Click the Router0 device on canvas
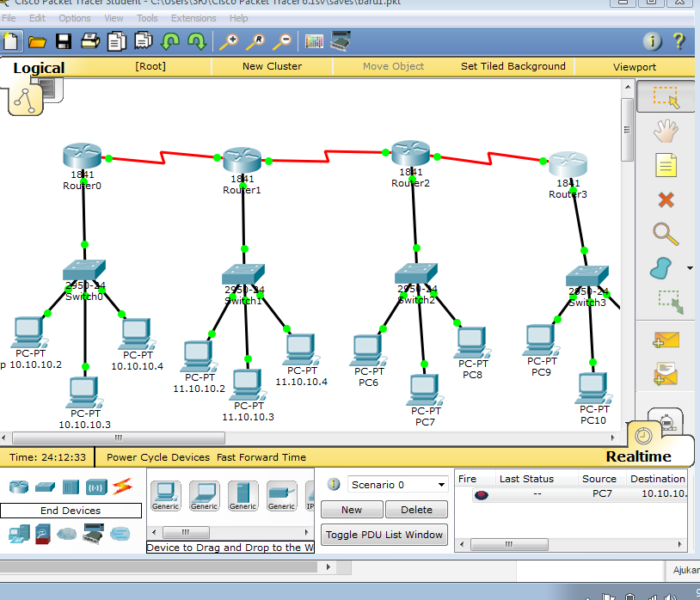Screen dimensions: 700x600 click(x=83, y=156)
